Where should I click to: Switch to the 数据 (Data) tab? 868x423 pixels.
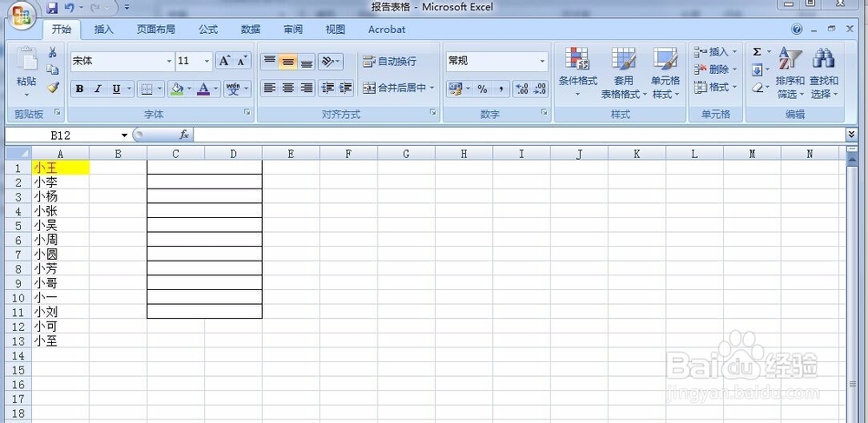pos(251,30)
